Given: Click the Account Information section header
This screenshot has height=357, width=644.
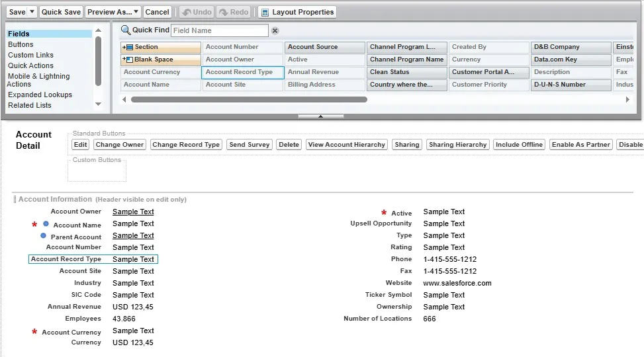Looking at the screenshot, I should point(55,199).
